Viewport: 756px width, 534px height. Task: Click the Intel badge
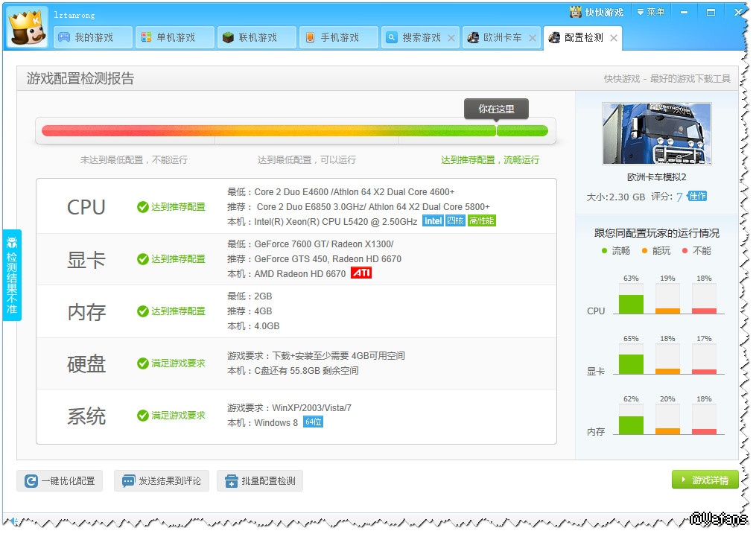click(x=433, y=220)
